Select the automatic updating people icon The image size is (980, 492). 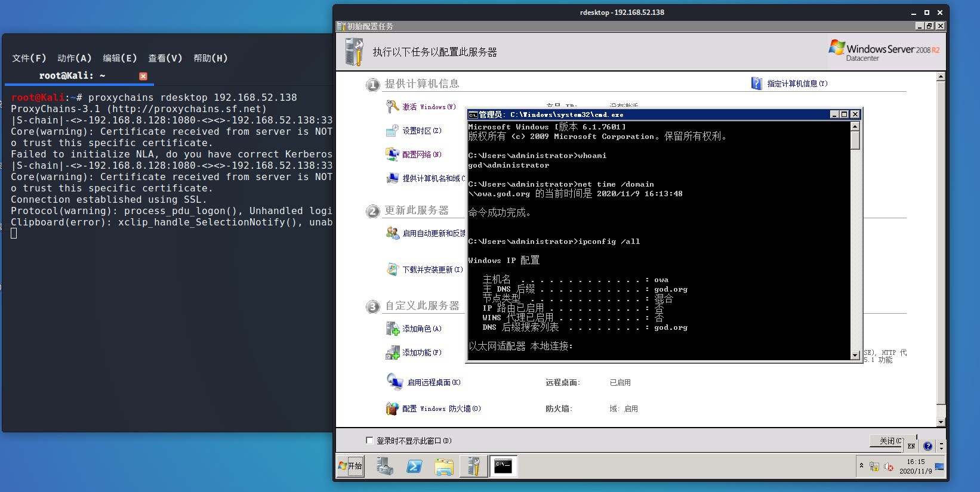(392, 233)
